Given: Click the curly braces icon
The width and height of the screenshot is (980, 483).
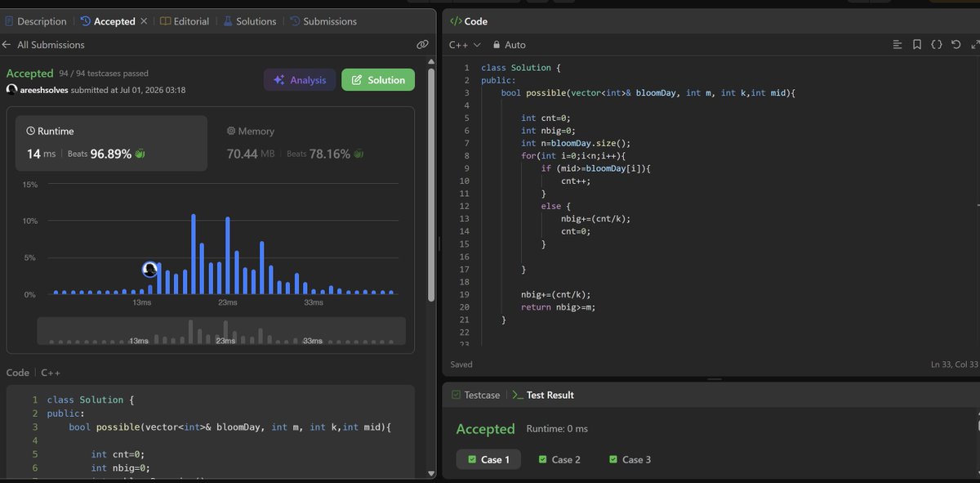Looking at the screenshot, I should click(937, 45).
